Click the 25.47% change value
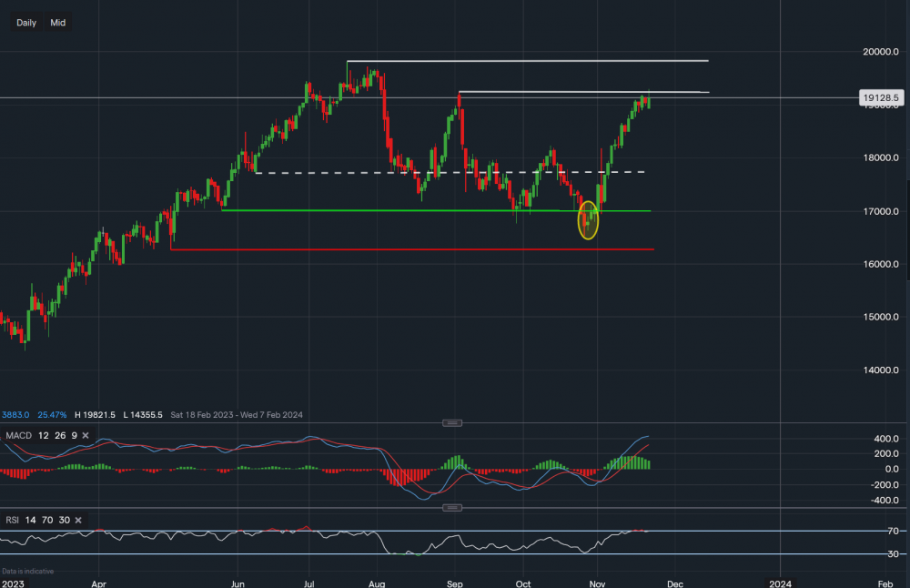The height and width of the screenshot is (588, 910). [55, 414]
